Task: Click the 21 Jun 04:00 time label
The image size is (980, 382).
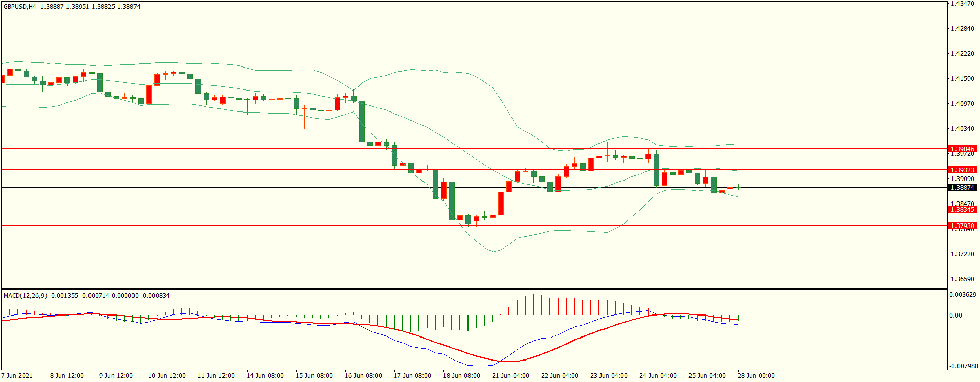Action: tap(510, 376)
